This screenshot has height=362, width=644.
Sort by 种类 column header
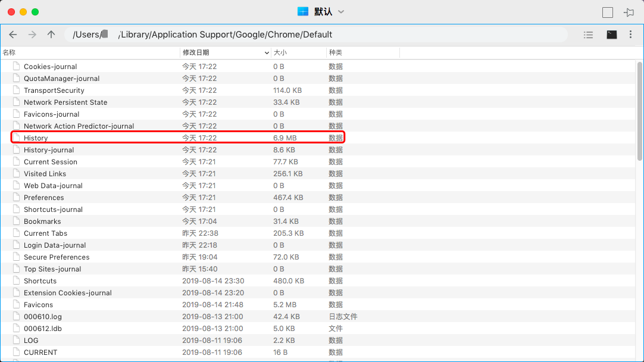point(336,52)
